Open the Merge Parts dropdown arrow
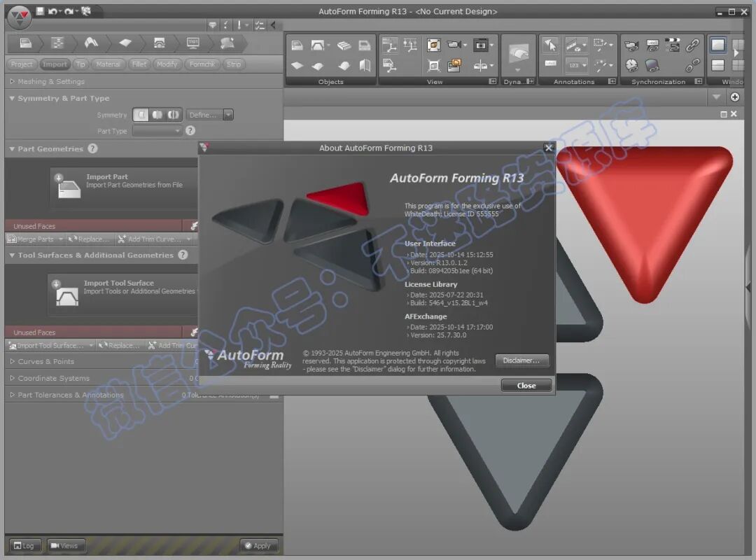The height and width of the screenshot is (560, 756). 60,239
